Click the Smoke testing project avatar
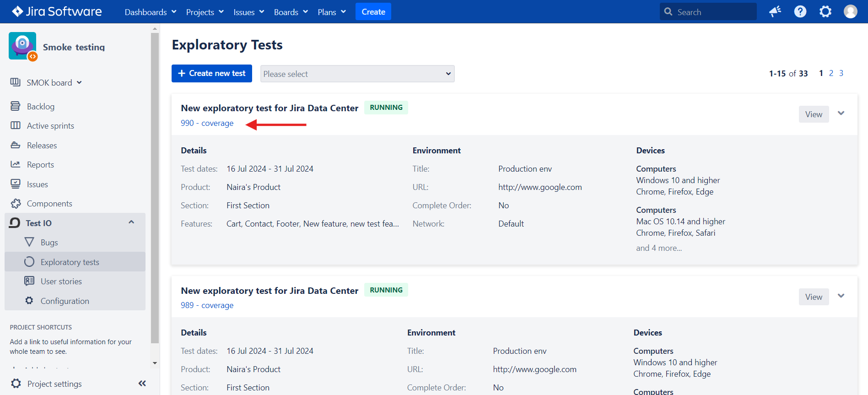Screen dimensions: 868x395 tap(22, 46)
